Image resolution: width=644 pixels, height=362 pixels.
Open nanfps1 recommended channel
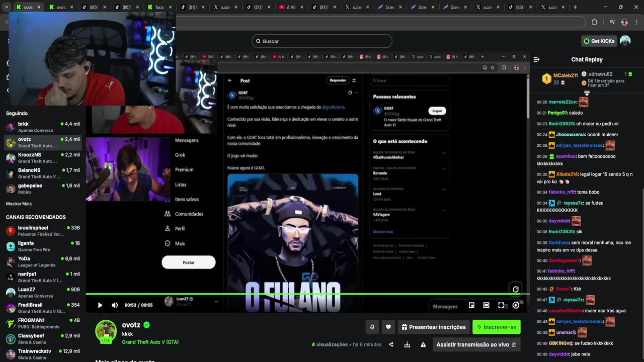[43, 277]
